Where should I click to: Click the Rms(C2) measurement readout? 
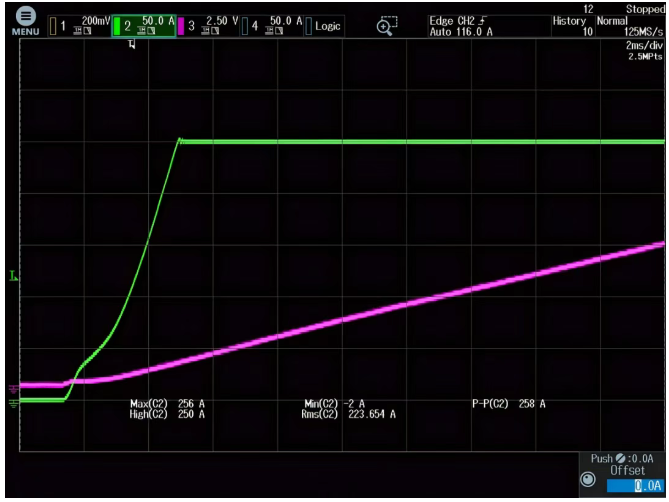click(x=348, y=414)
